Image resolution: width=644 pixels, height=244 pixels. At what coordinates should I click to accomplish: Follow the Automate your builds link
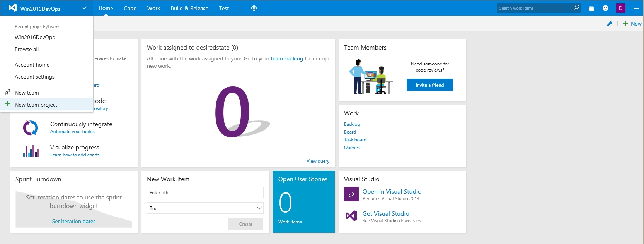[72, 132]
